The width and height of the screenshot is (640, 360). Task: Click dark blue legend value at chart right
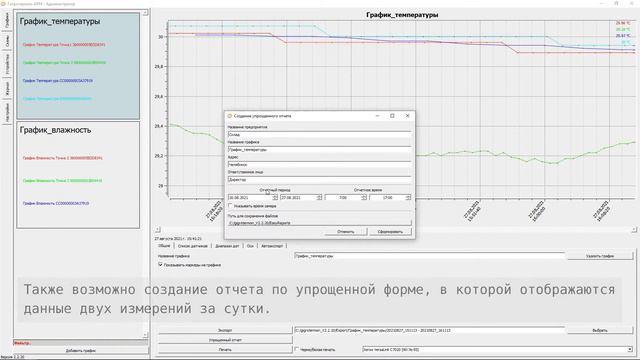point(622,36)
